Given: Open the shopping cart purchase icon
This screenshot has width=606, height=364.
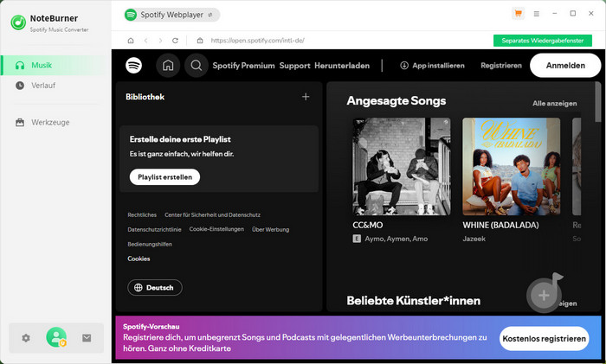Looking at the screenshot, I should click(519, 14).
